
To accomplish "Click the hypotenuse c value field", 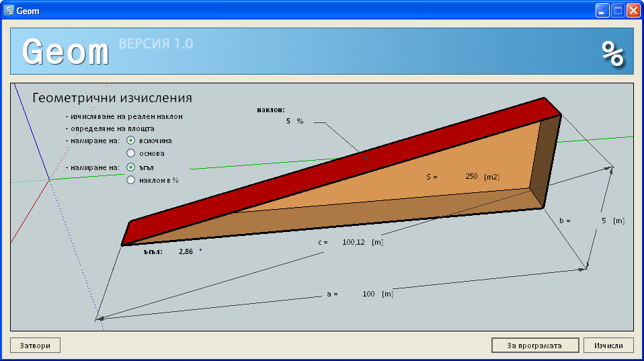I will (x=353, y=242).
